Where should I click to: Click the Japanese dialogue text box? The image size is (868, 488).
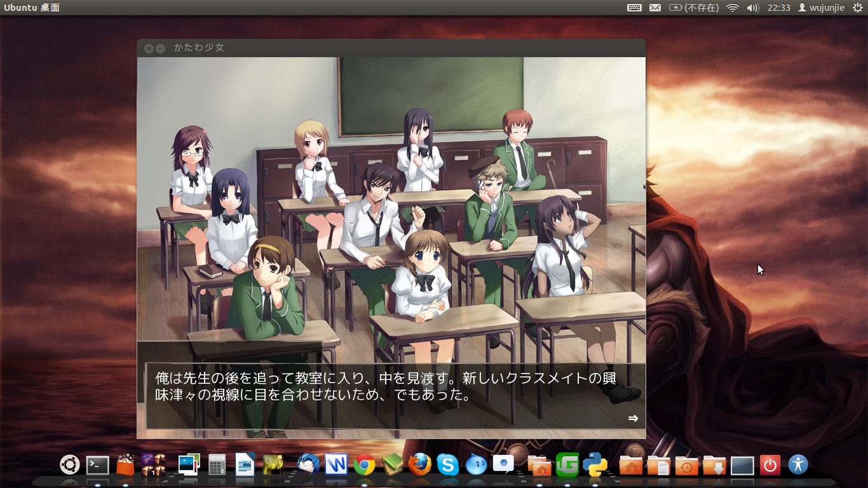coord(395,396)
